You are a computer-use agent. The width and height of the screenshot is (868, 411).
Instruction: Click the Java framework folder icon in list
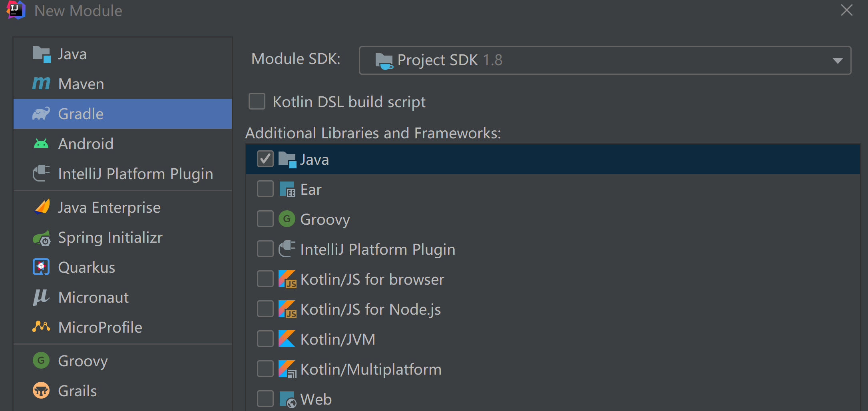point(287,160)
